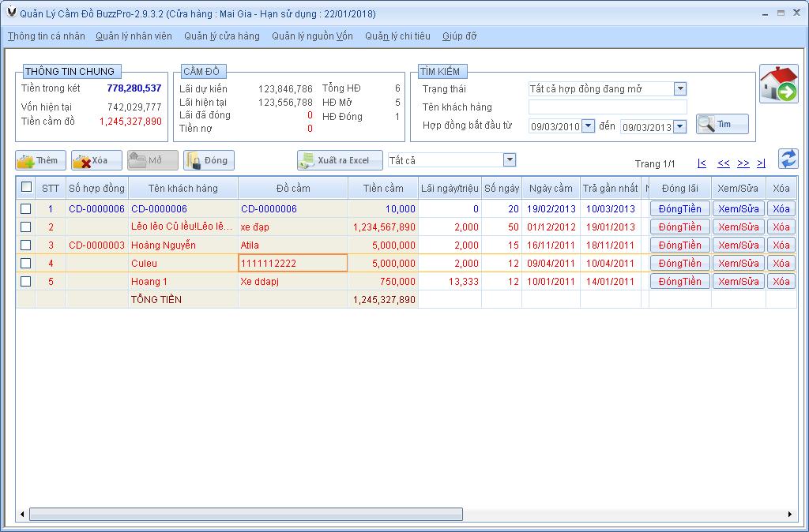Open the Quản lý nhân viên menu
Screen dimensions: 809x532
(134, 36)
